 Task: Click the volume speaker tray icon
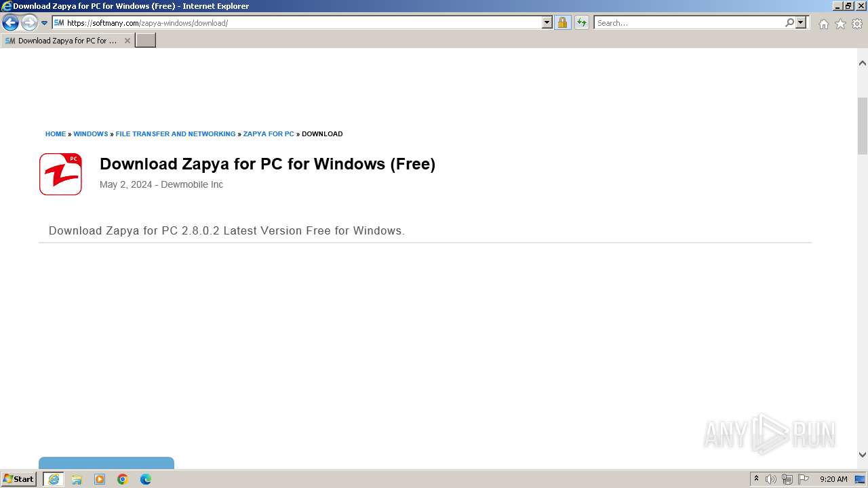point(771,479)
